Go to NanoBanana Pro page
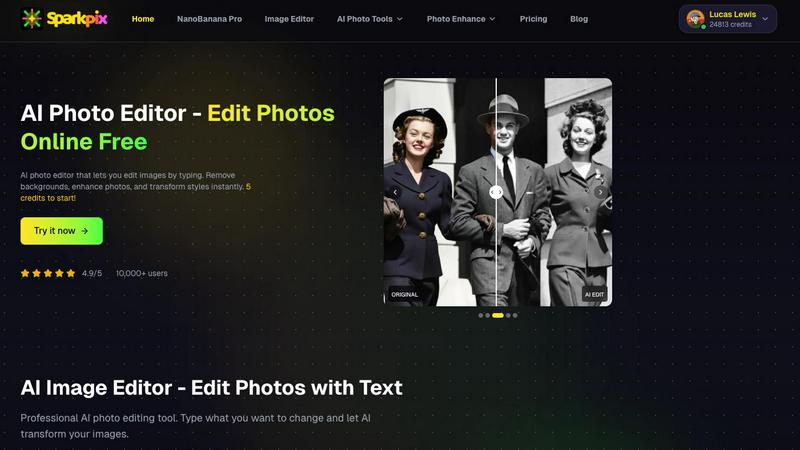800x450 pixels. pyautogui.click(x=209, y=19)
